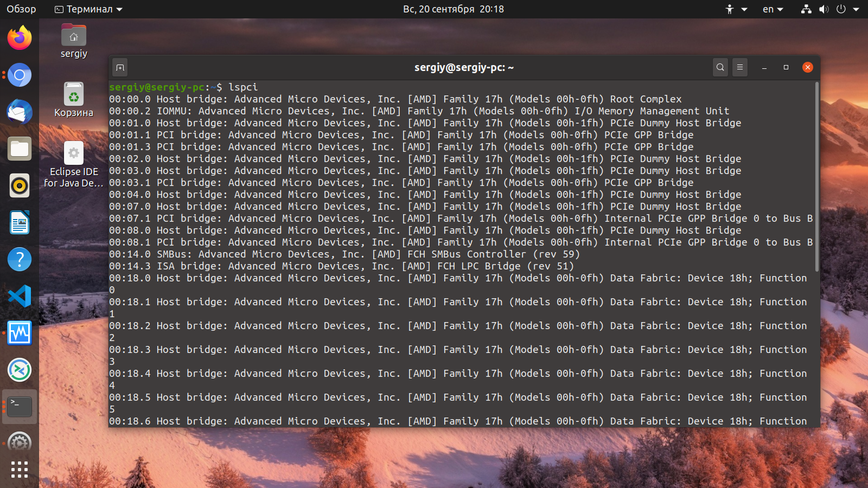This screenshot has width=868, height=488.
Task: Open the Обзор activities overview
Action: click(21, 9)
